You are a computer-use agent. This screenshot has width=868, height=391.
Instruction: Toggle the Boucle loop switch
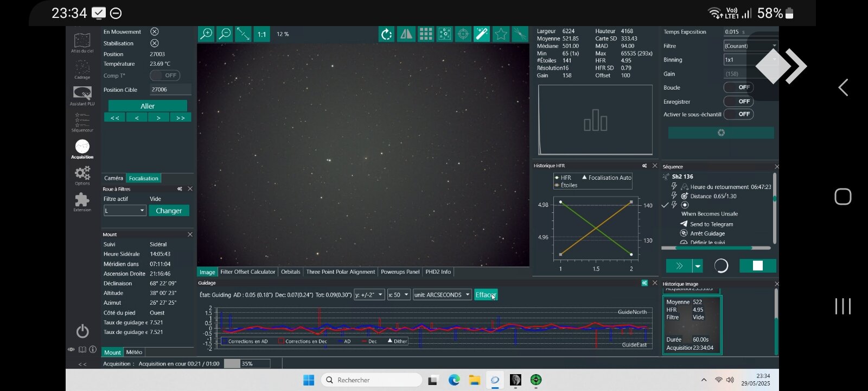point(738,87)
